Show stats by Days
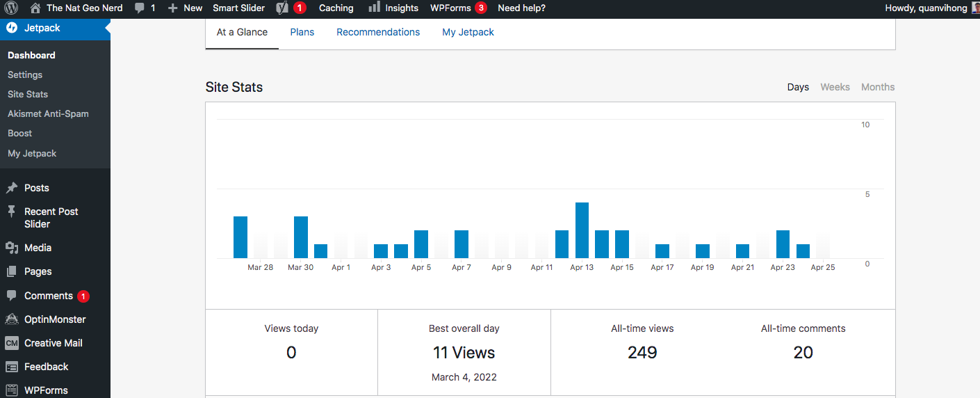Viewport: 980px width, 398px height. pos(798,87)
